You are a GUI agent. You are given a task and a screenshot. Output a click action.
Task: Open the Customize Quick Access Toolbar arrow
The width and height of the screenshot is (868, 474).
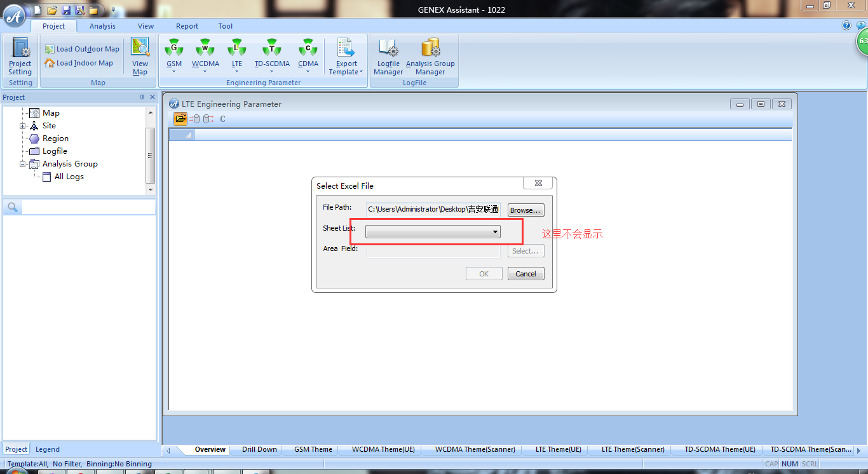(113, 10)
